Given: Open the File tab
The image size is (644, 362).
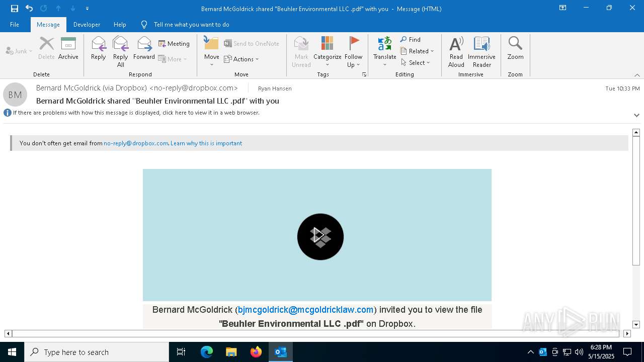Looking at the screenshot, I should coord(15,25).
